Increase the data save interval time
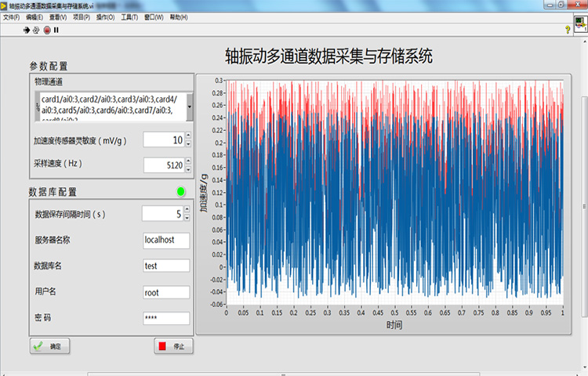Image resolution: width=588 pixels, height=376 pixels. [187, 210]
